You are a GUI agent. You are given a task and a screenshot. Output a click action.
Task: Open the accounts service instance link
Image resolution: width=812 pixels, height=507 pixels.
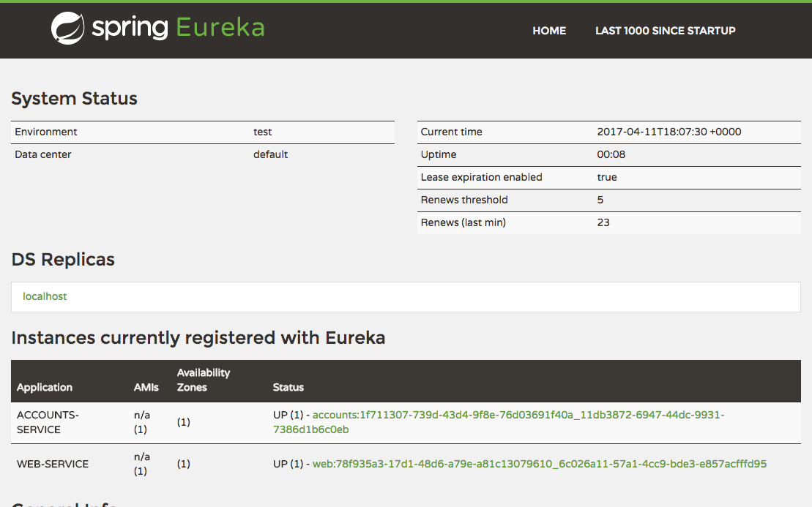pyautogui.click(x=499, y=422)
